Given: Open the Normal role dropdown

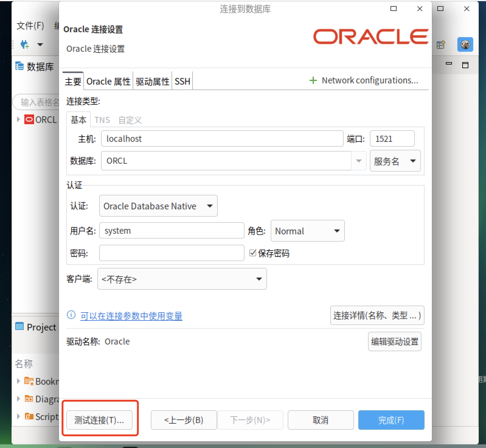Looking at the screenshot, I should pos(307,231).
